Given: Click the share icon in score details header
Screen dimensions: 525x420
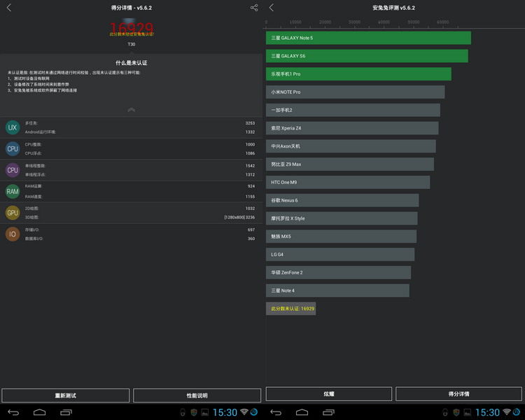Looking at the screenshot, I should [x=254, y=8].
